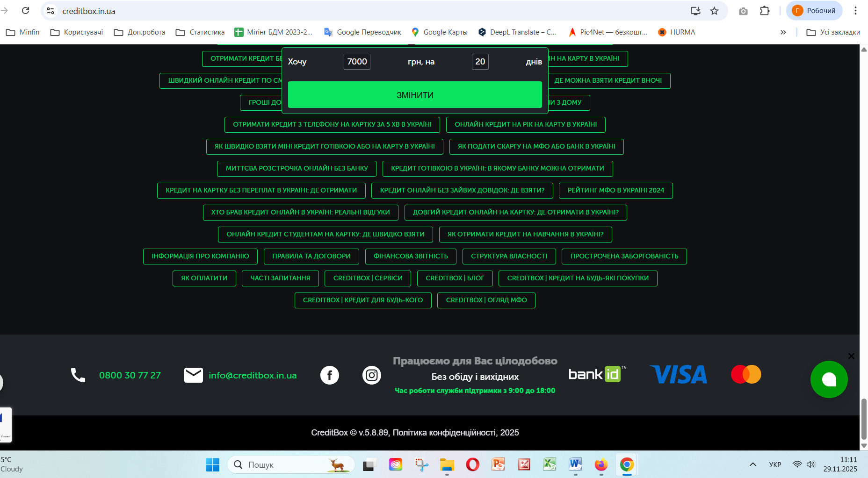Open МИТТЄВА РОЗСТРОЧКА ОНЛАЙН БЕЗ БАНКУ link
The height and width of the screenshot is (478, 868).
click(297, 169)
